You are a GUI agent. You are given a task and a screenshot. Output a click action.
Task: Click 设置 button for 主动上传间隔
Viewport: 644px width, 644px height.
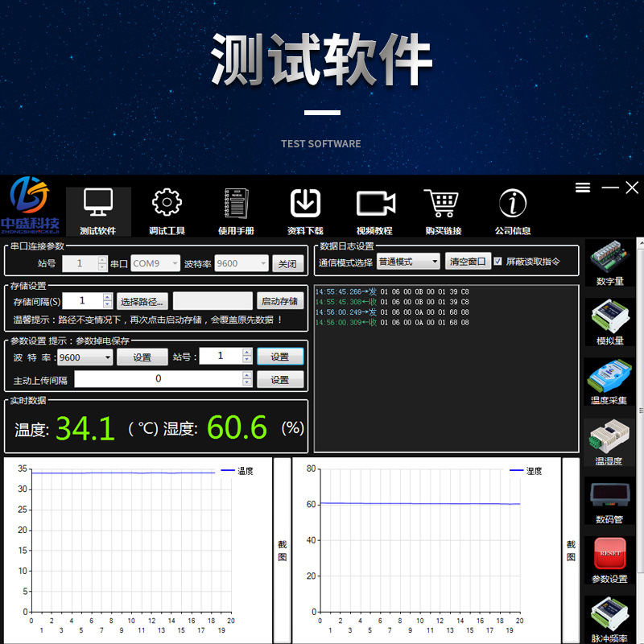coord(280,379)
